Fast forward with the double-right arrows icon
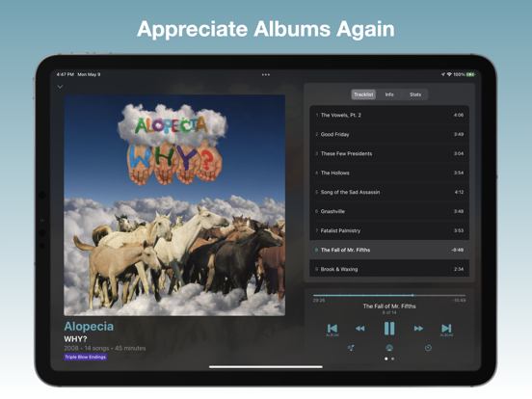The width and height of the screenshot is (532, 399). tap(418, 328)
